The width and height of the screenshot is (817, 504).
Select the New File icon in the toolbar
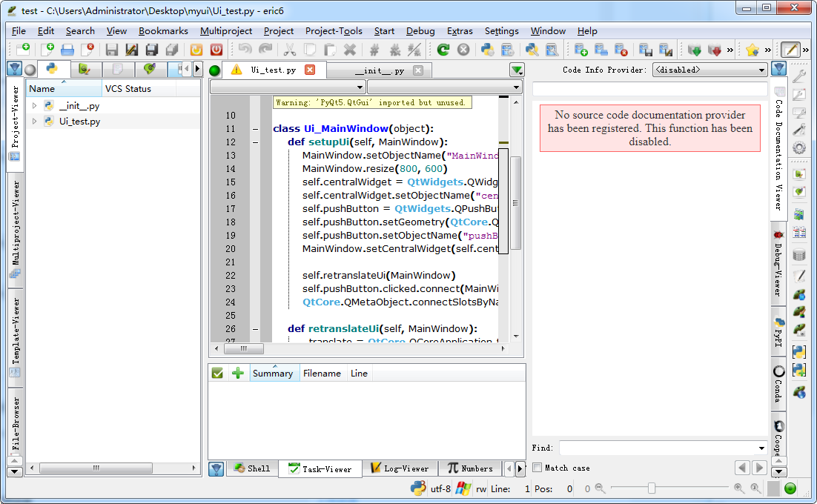coord(48,50)
